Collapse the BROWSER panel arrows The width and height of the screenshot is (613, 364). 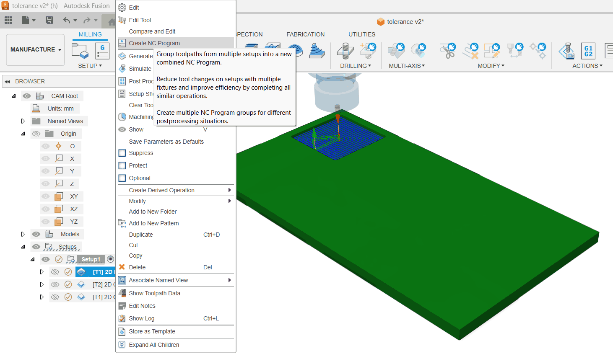8,81
